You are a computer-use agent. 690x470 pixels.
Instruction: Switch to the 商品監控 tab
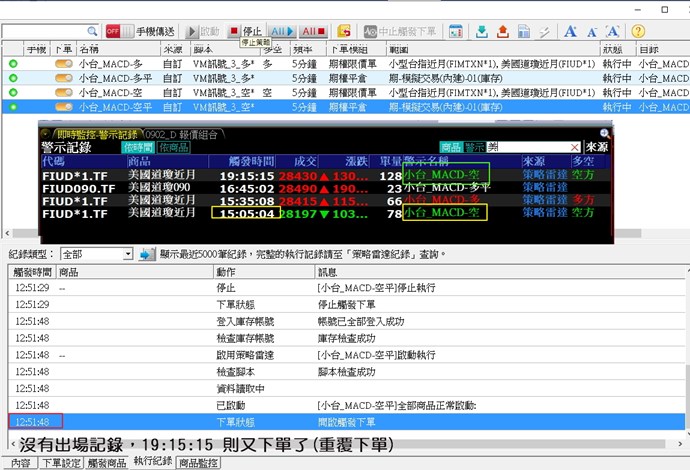click(x=198, y=463)
